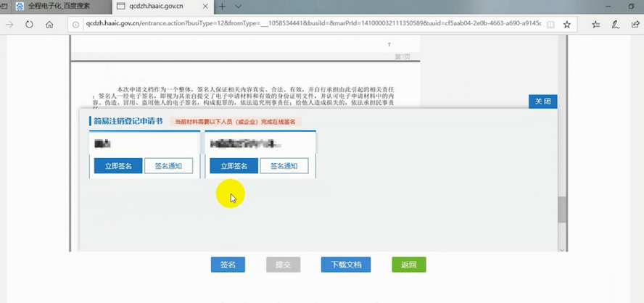Go forward with the arrow button
This screenshot has height=303, width=644.
click(9, 25)
